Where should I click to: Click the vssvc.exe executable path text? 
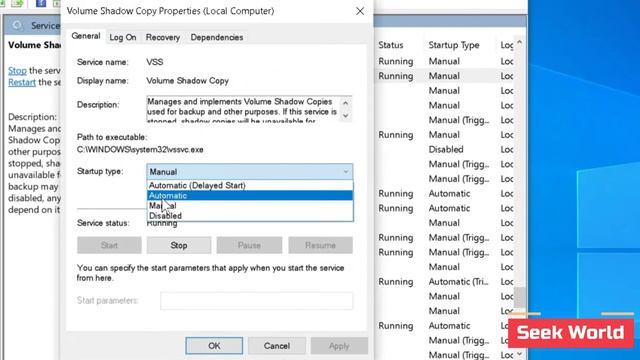[140, 150]
